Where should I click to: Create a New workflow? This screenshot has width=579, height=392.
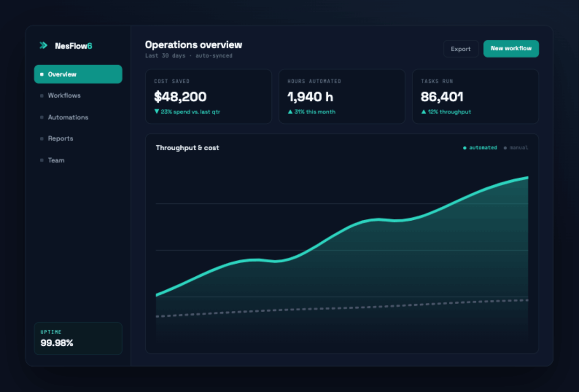[x=511, y=49]
